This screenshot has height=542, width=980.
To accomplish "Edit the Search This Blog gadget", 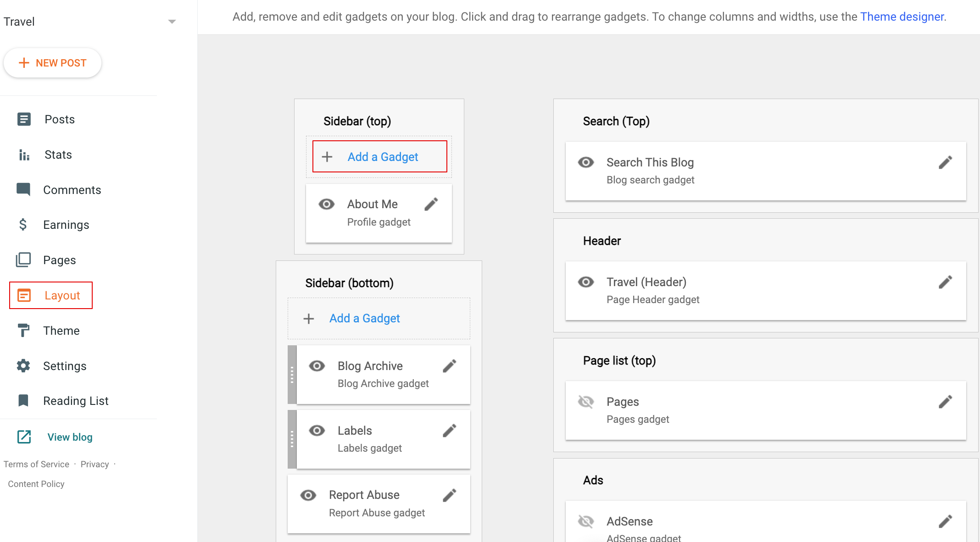I will [x=946, y=162].
